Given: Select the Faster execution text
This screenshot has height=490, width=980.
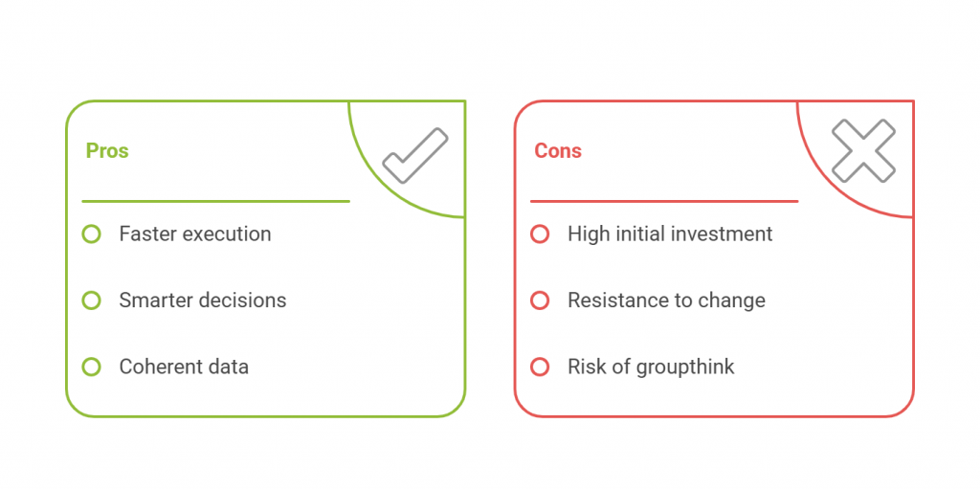Looking at the screenshot, I should (194, 234).
